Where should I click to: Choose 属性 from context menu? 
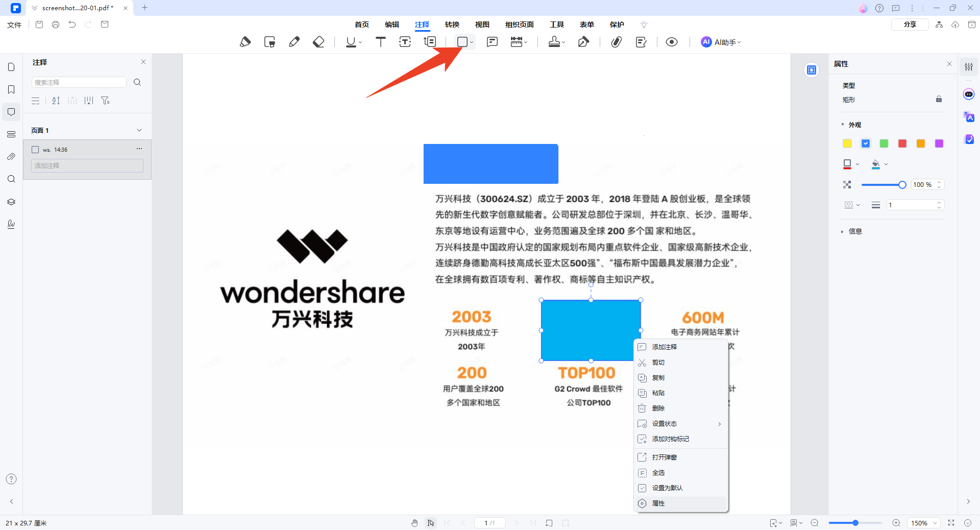(681, 503)
